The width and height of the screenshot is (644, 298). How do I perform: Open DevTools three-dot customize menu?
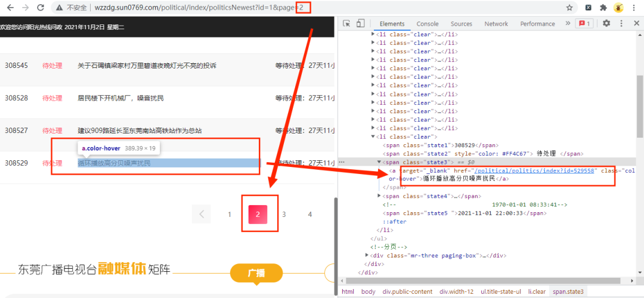click(x=621, y=23)
